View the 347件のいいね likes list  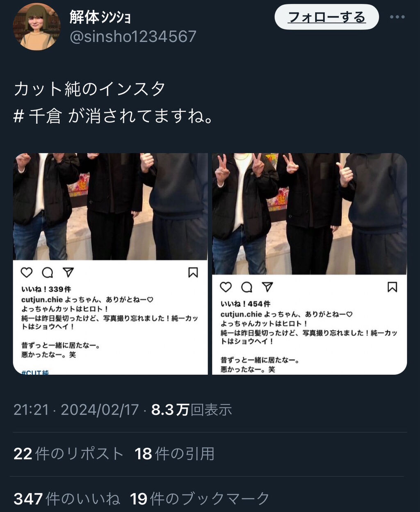click(x=67, y=498)
